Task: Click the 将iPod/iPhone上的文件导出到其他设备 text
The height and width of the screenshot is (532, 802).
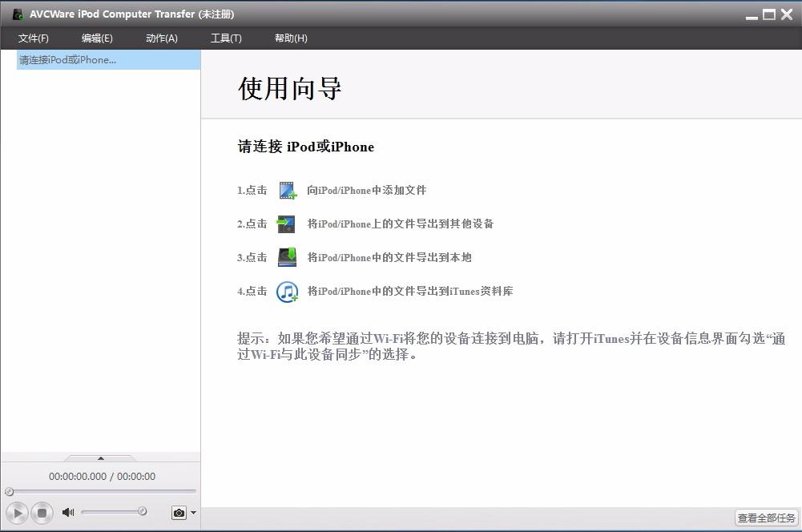Action: coord(401,224)
